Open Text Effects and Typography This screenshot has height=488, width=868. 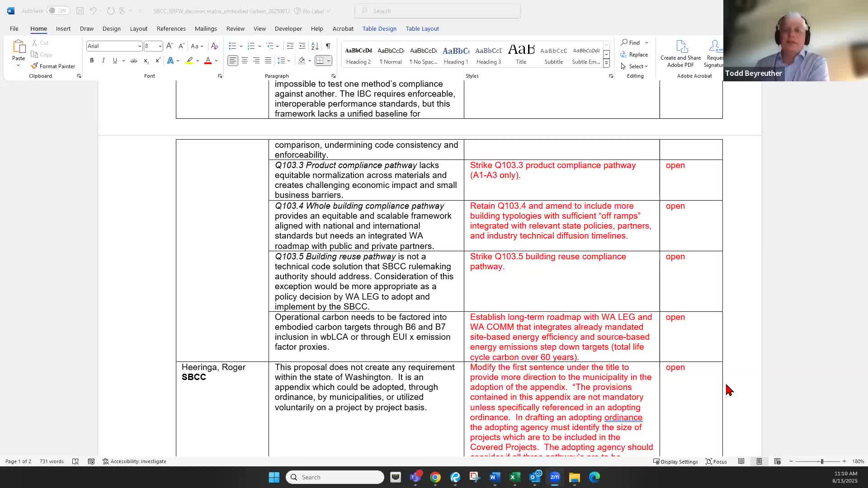coord(170,60)
